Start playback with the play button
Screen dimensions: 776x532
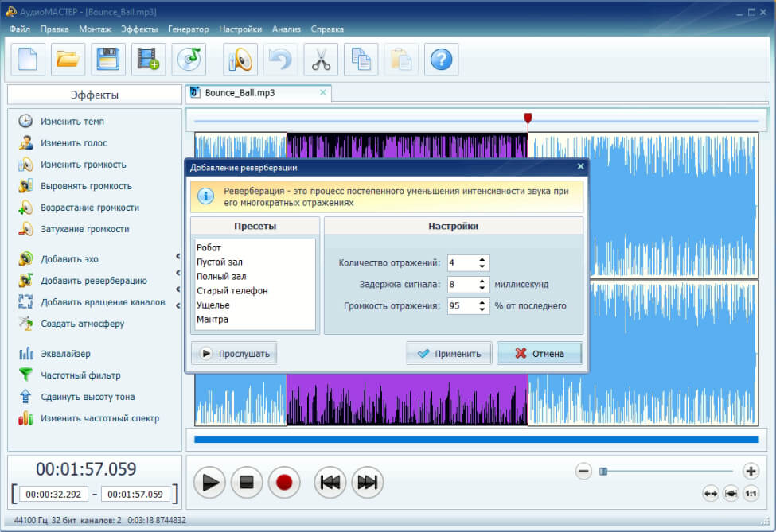tap(210, 482)
